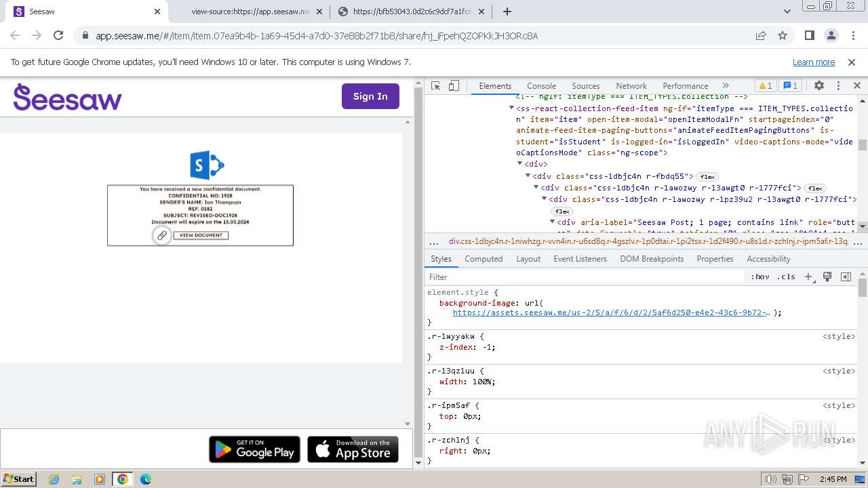
Task: Click the VIEW DOCUMENT button
Action: pyautogui.click(x=201, y=235)
